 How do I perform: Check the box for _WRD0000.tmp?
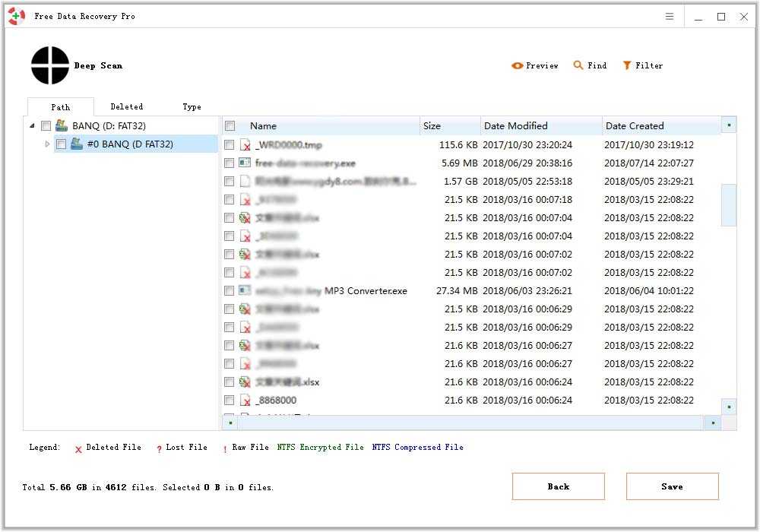click(230, 144)
